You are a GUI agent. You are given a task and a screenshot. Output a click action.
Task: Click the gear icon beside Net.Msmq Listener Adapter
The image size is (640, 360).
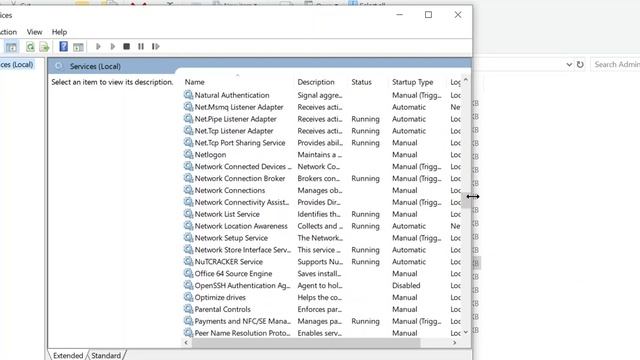(188, 107)
